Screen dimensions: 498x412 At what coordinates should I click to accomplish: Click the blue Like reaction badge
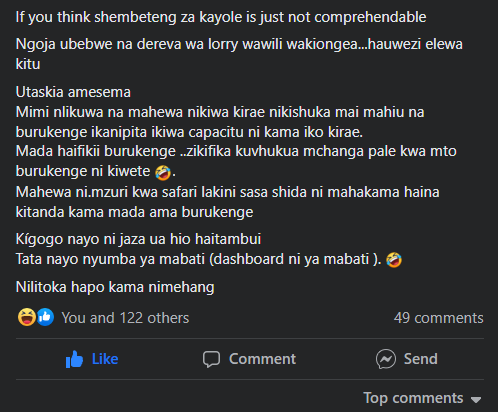tap(45, 317)
